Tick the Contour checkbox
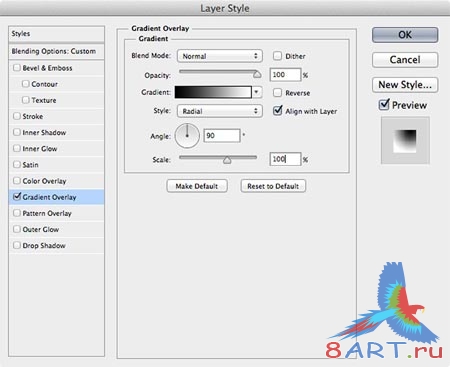This screenshot has height=367, width=450. (x=25, y=84)
